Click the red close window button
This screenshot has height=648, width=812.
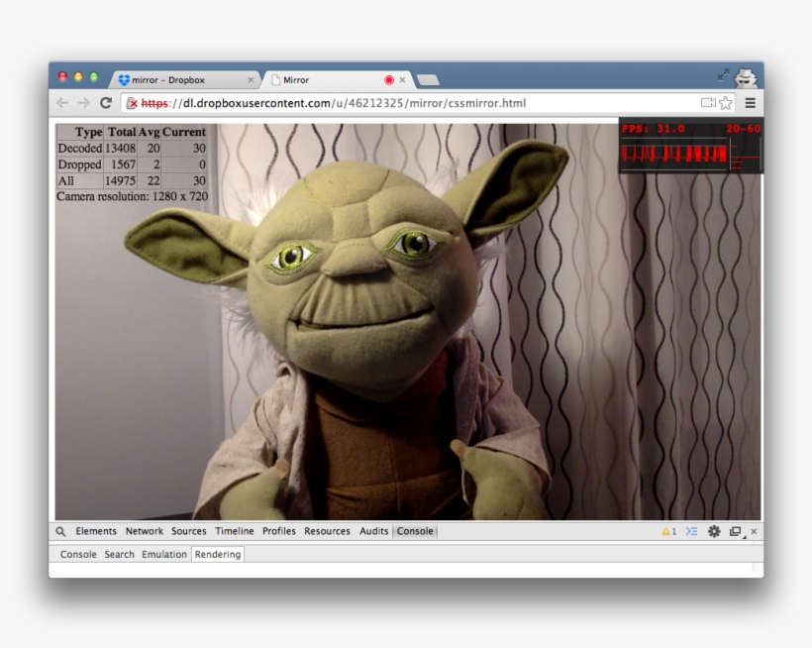pyautogui.click(x=62, y=76)
